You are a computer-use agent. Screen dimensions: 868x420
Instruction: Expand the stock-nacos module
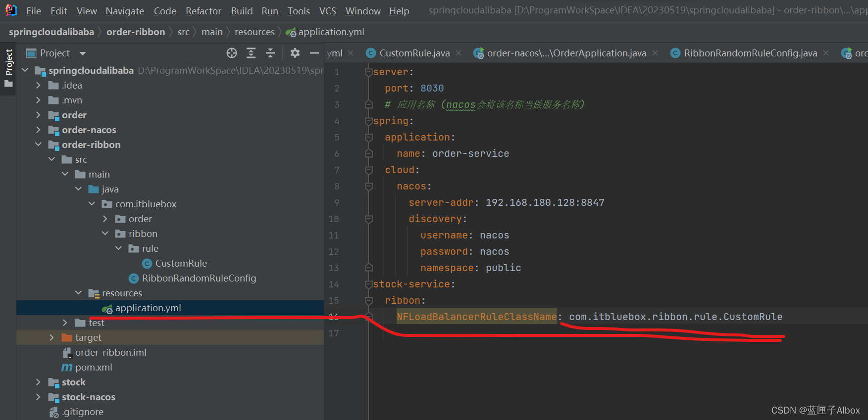pyautogui.click(x=39, y=397)
